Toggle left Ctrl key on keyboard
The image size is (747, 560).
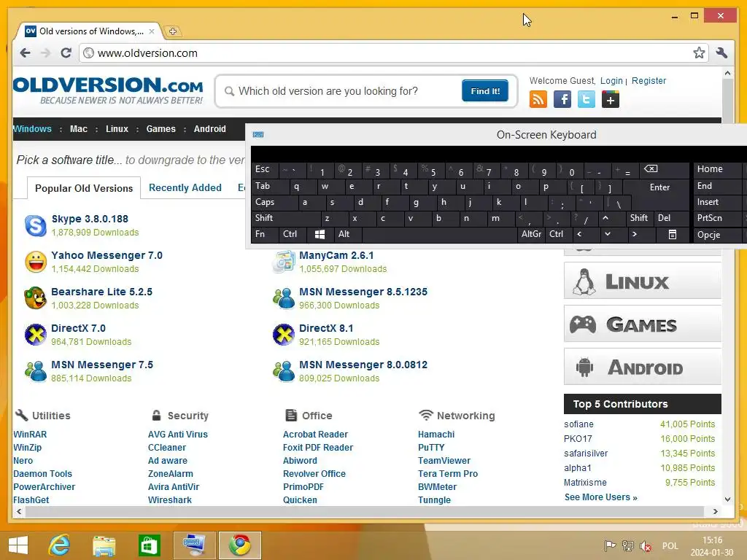292,234
